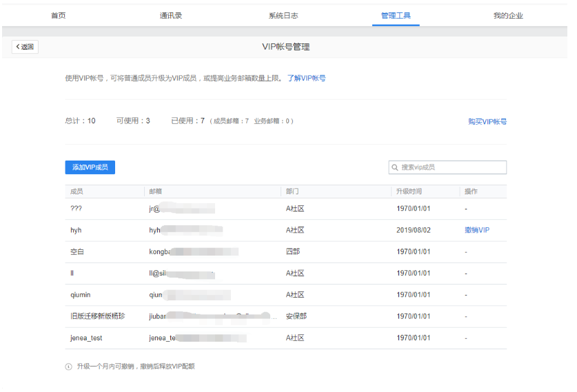The height and width of the screenshot is (392, 577).
Task: Open the 系统日志 tab
Action: [283, 15]
